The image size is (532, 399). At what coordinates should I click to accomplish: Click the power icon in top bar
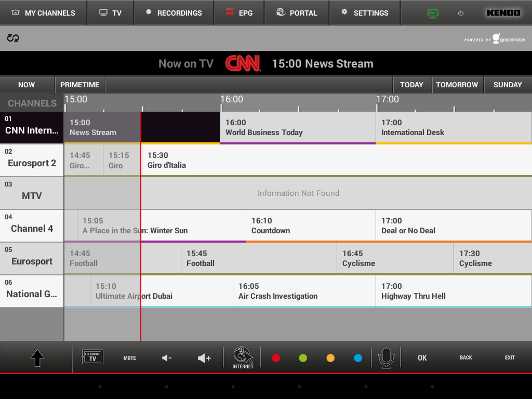460,13
